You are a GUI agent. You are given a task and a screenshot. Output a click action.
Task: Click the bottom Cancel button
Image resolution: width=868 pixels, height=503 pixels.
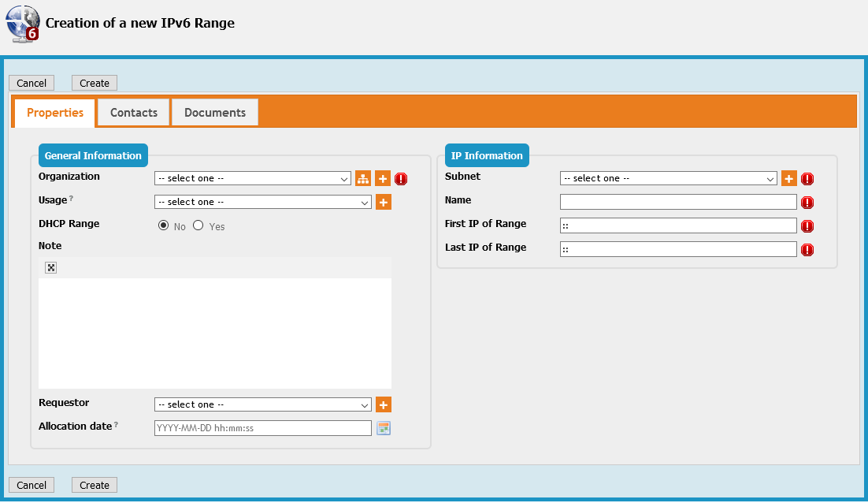(32, 486)
